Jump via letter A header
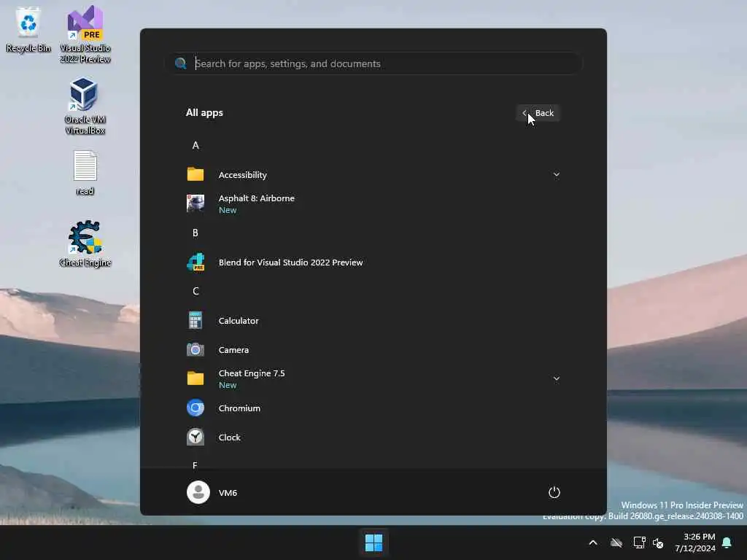The image size is (747, 560). click(196, 145)
